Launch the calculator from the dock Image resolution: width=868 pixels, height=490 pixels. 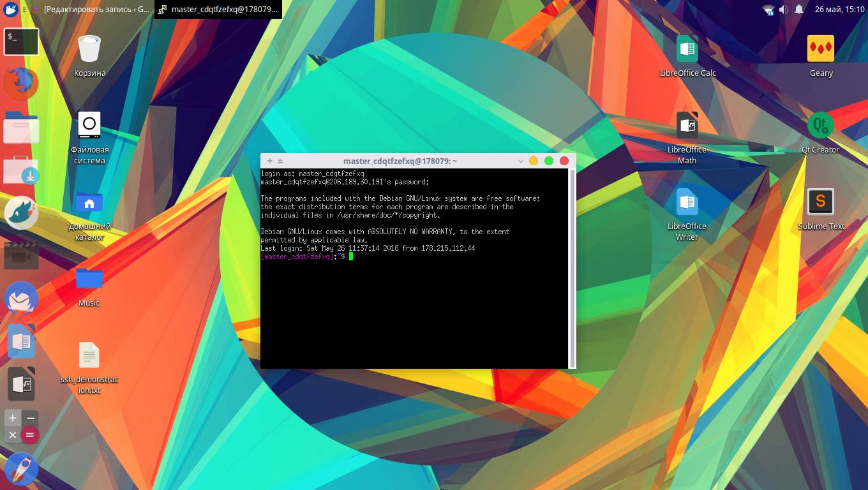click(22, 426)
